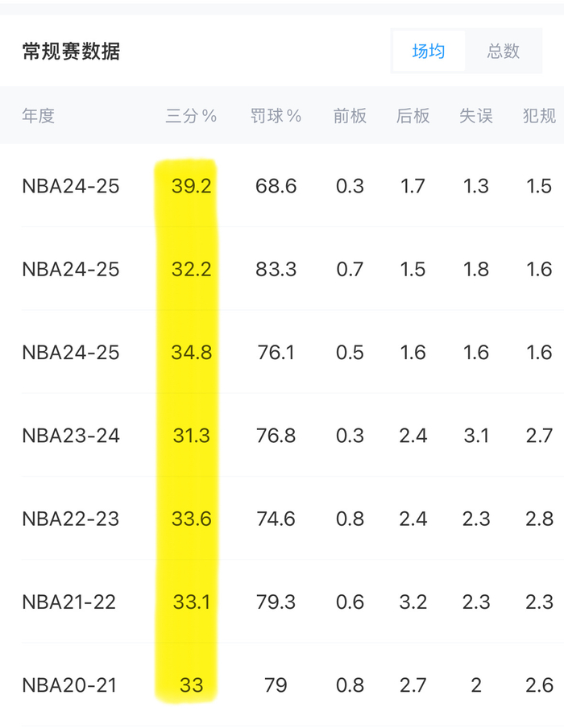Screen dimensions: 564x728
Task: Switch to the 场均 tab
Action: coord(429,52)
